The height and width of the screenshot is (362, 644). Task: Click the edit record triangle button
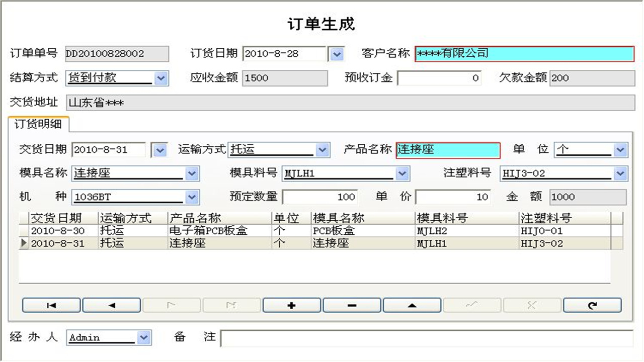click(x=412, y=305)
